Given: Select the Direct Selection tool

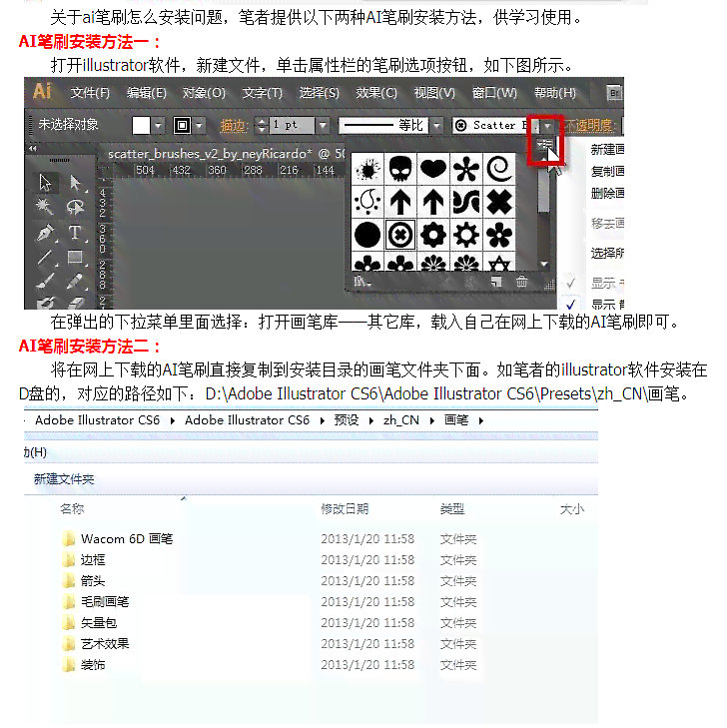Looking at the screenshot, I should (75, 183).
